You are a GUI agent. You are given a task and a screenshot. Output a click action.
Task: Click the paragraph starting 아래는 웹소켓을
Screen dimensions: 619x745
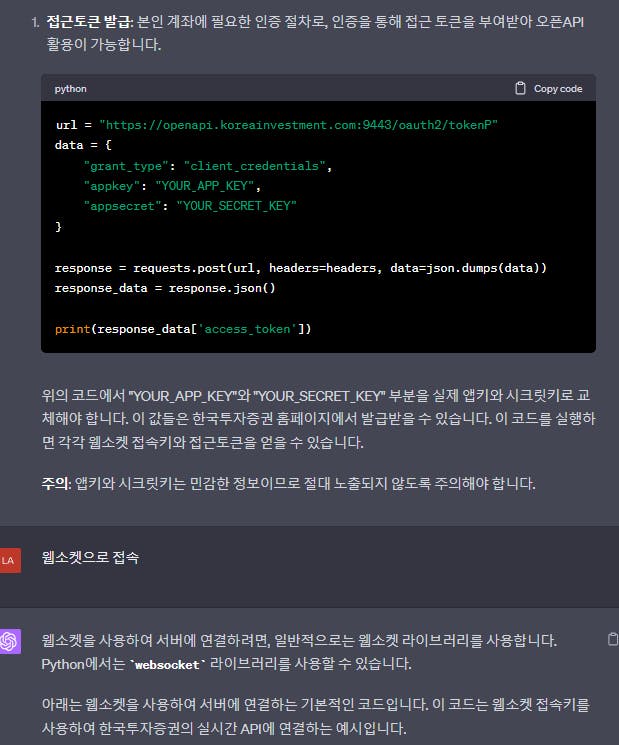point(315,716)
